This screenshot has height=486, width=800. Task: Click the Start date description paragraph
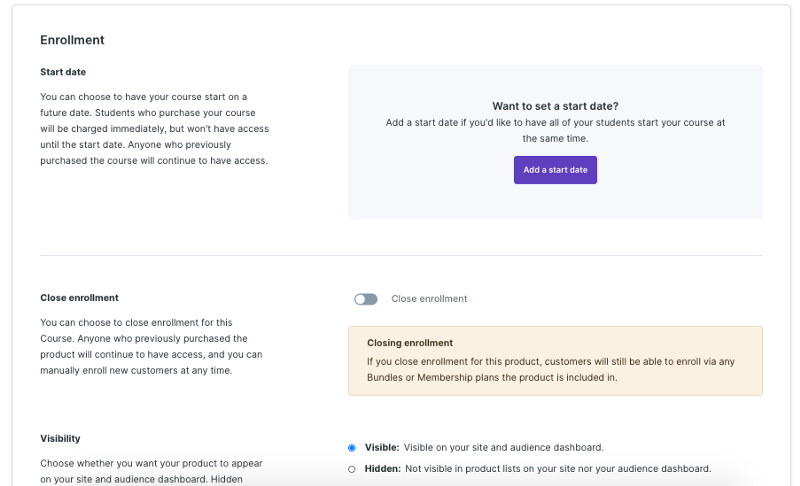(155, 129)
